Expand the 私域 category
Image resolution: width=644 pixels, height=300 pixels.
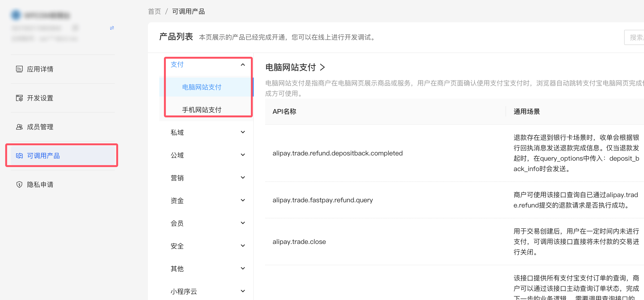[206, 132]
